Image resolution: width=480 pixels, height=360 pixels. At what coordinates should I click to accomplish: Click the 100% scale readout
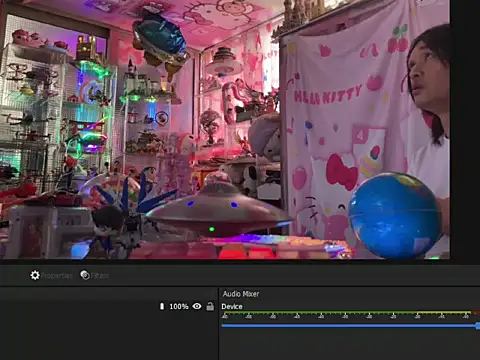point(179,306)
